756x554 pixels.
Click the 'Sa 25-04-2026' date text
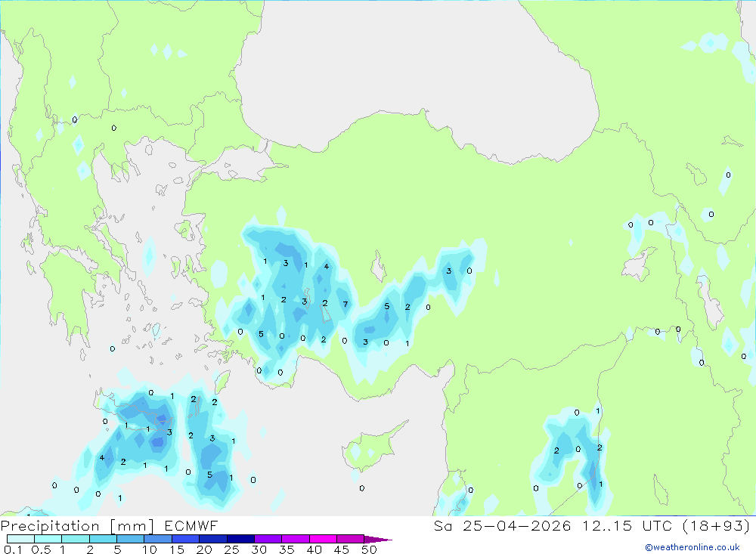(503, 526)
